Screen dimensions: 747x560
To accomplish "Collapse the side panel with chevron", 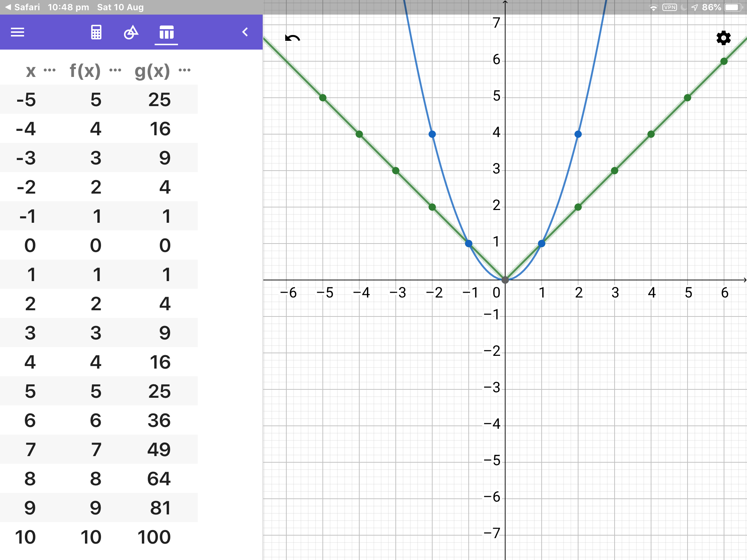I will 245,32.
